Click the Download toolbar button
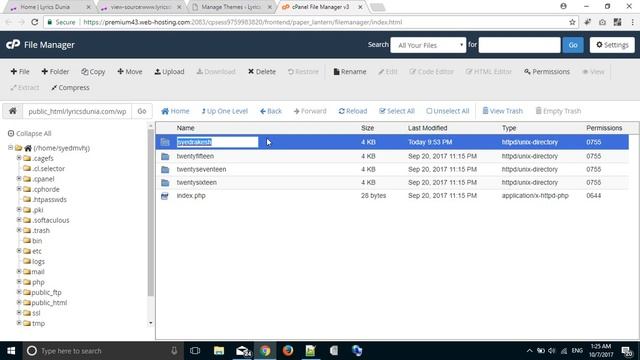 (216, 71)
